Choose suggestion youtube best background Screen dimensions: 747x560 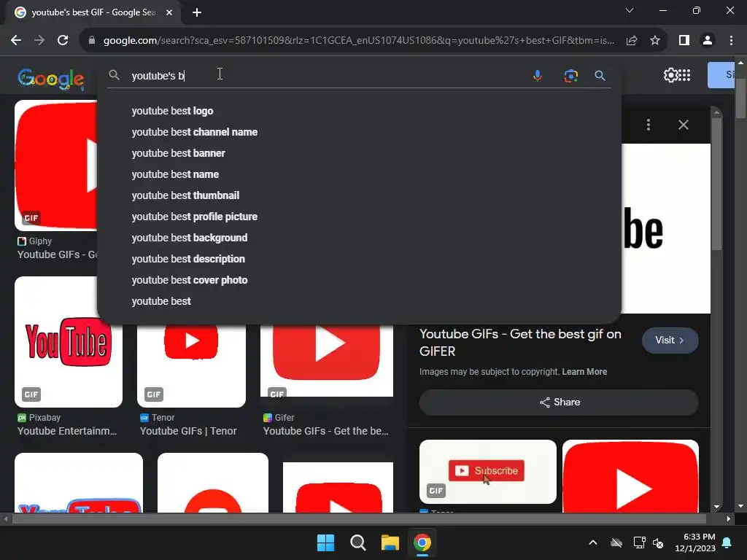click(359, 238)
